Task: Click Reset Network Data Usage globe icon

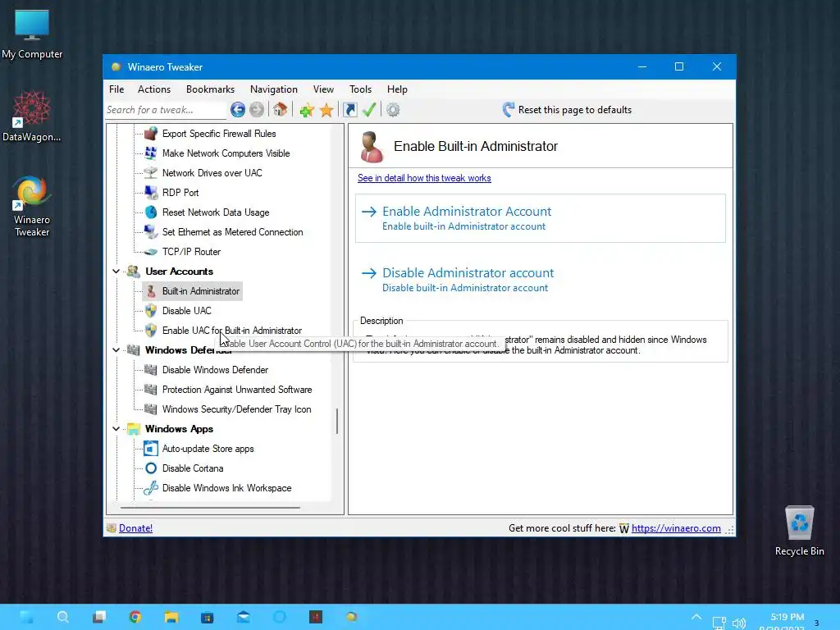Action: pos(151,212)
